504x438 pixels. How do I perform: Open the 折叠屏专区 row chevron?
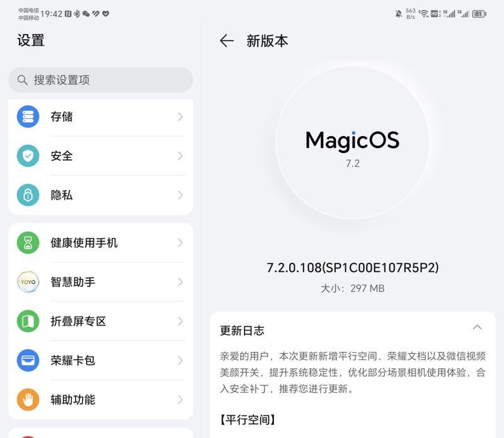[180, 321]
